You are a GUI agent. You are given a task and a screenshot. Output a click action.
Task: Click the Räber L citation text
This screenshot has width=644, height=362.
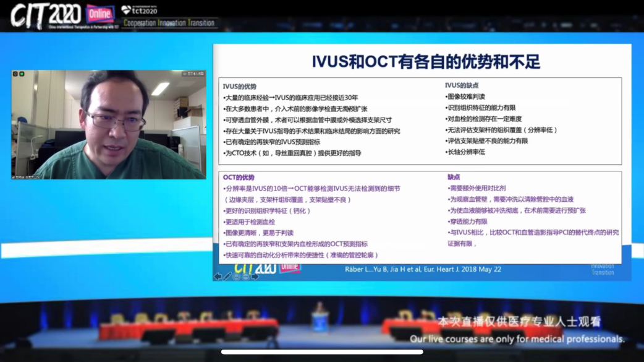[x=423, y=270]
